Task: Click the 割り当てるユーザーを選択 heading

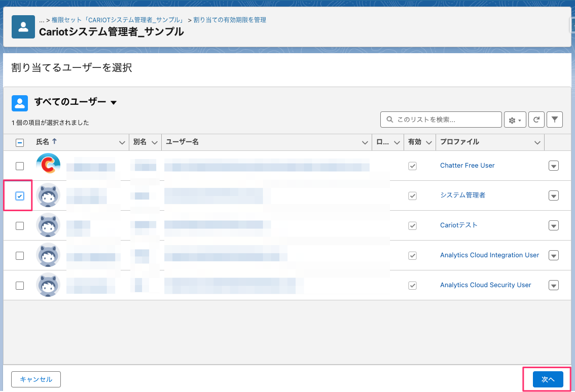Action: [71, 68]
